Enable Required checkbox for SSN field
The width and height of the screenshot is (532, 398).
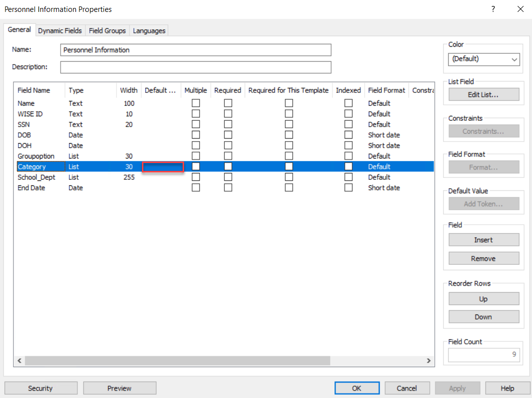pos(228,124)
